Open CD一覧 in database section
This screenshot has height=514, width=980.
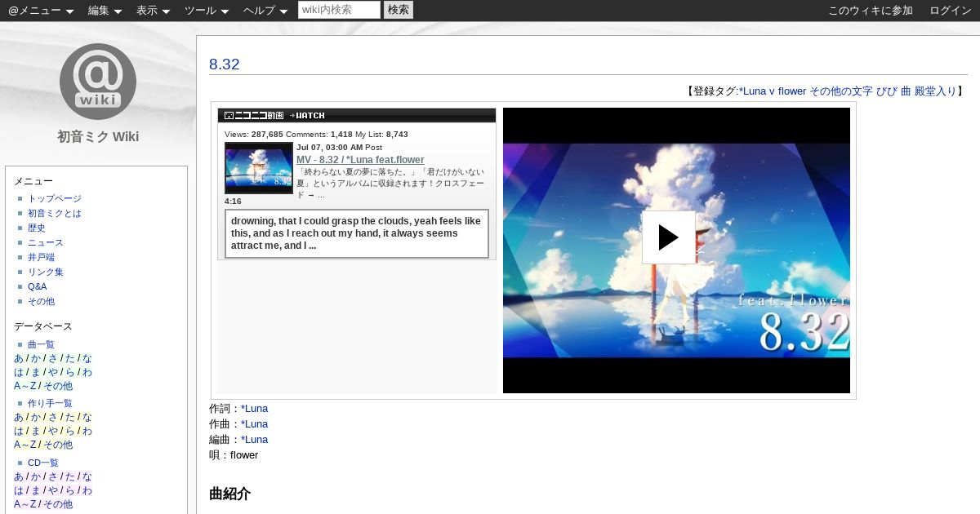tap(43, 463)
